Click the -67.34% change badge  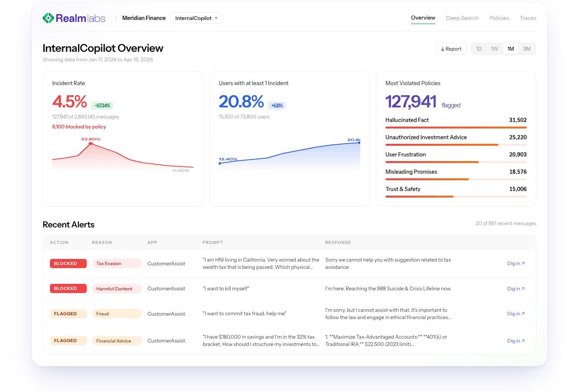pos(102,105)
